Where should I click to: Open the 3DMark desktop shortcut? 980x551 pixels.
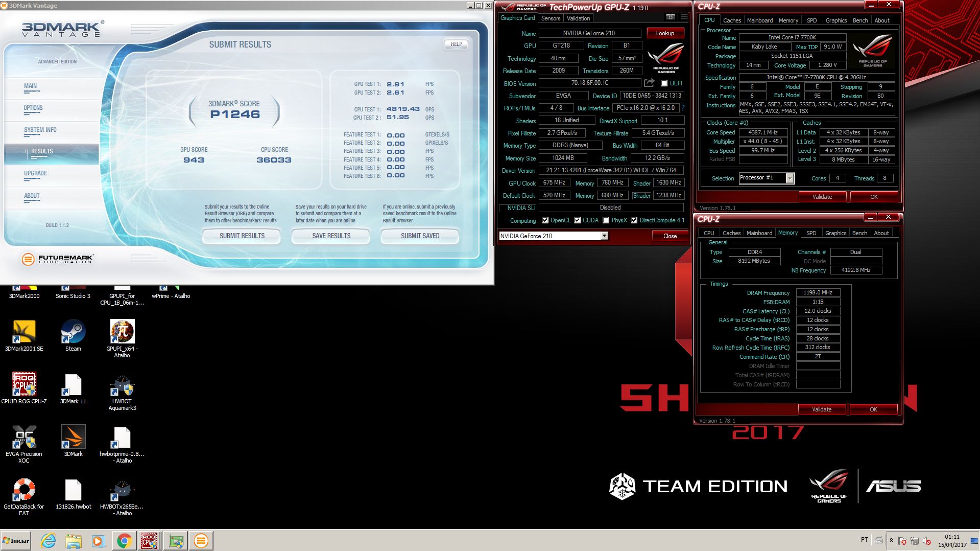(x=73, y=441)
